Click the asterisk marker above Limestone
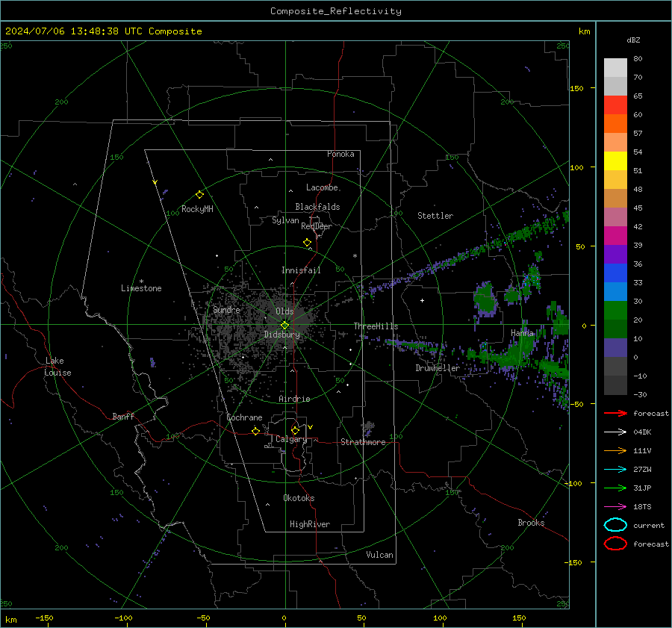Image resolution: width=672 pixels, height=628 pixels. pyautogui.click(x=141, y=282)
